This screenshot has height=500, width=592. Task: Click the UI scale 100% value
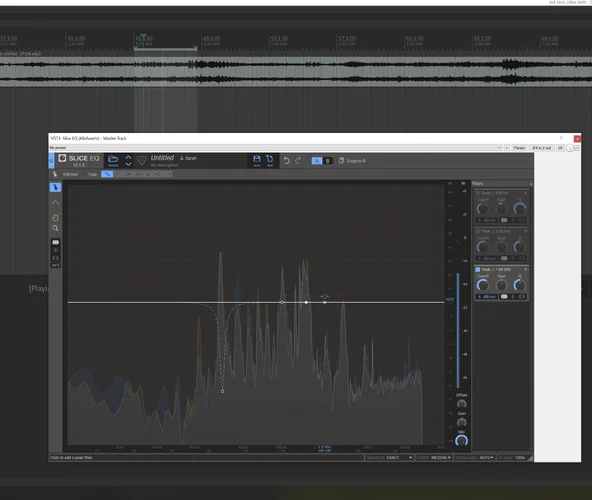[520, 458]
